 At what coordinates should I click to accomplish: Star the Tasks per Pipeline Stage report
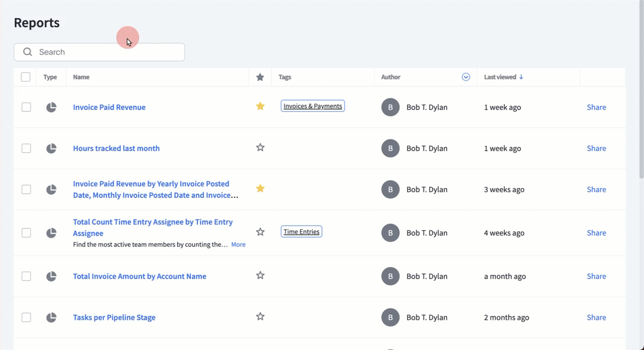[x=260, y=317]
